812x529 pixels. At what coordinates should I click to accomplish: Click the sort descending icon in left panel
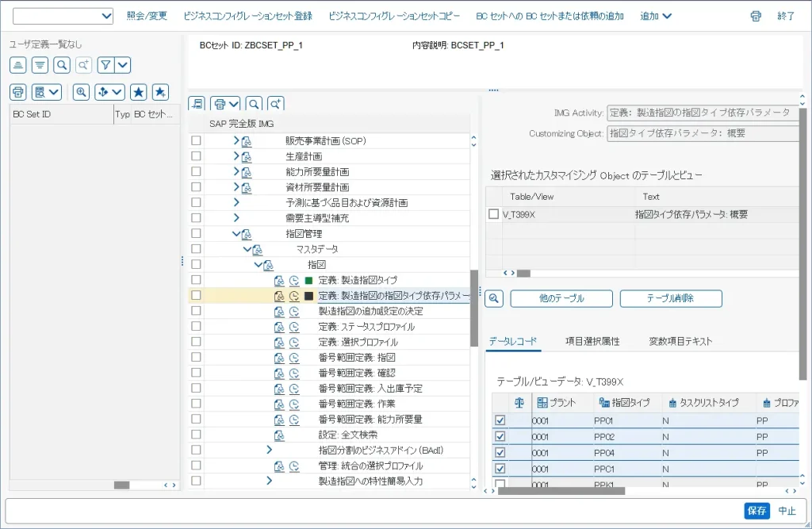pos(40,65)
